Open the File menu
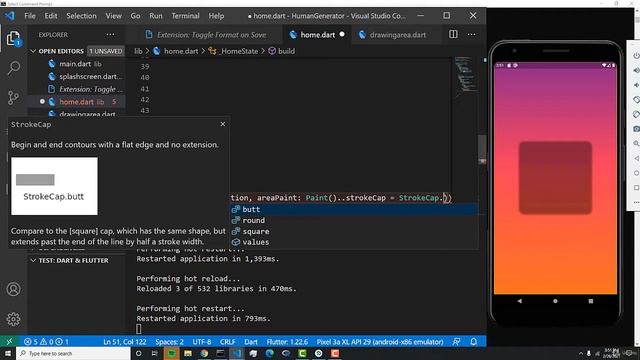Screen dimensions: 640x360 click(30, 16)
